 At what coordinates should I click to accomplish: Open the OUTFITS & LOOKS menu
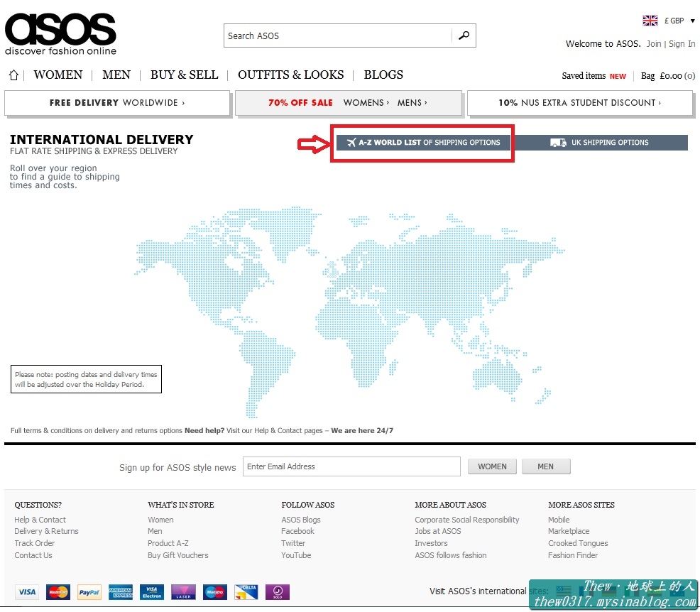[x=290, y=75]
